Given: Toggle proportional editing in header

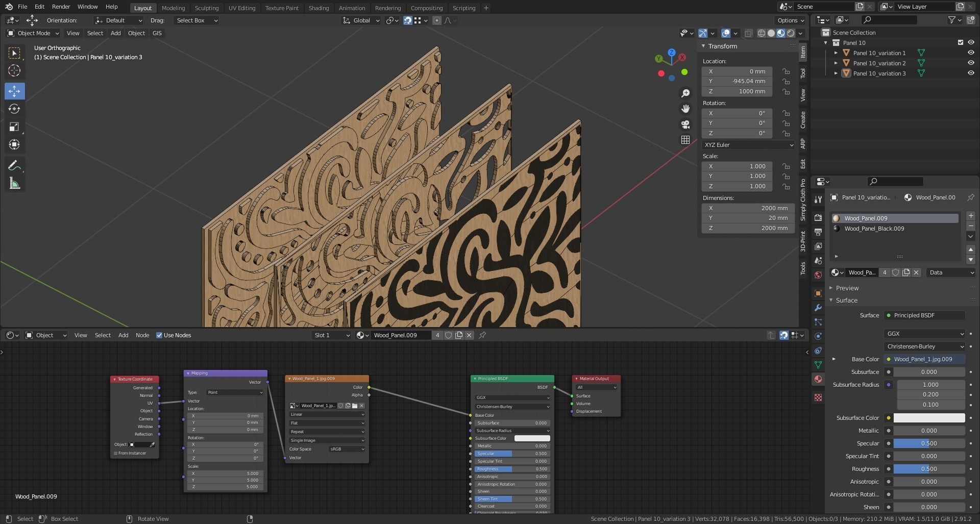Looking at the screenshot, I should click(437, 20).
